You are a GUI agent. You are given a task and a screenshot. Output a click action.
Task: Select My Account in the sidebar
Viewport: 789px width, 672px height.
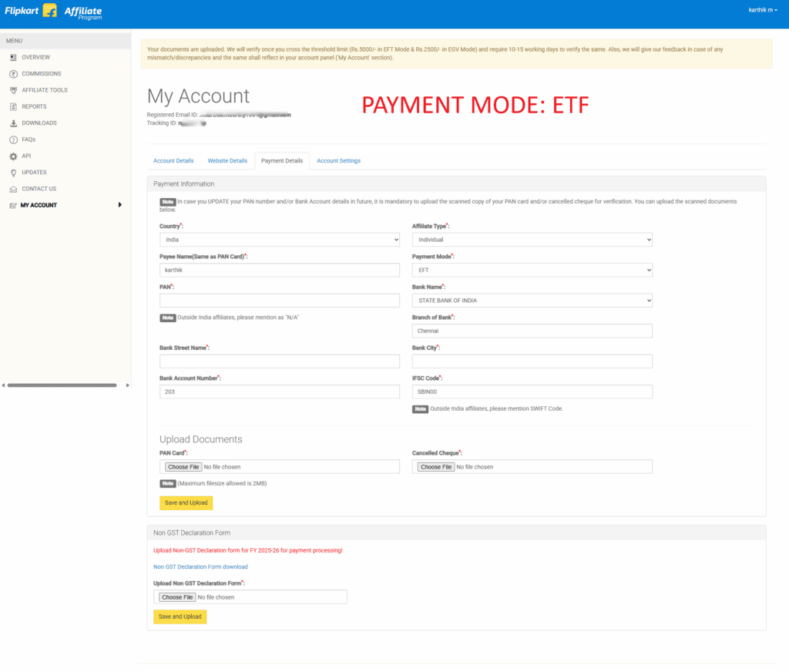tap(39, 205)
